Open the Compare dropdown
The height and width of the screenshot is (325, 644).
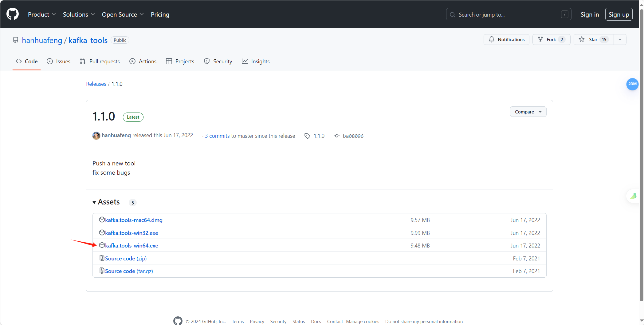pyautogui.click(x=528, y=112)
